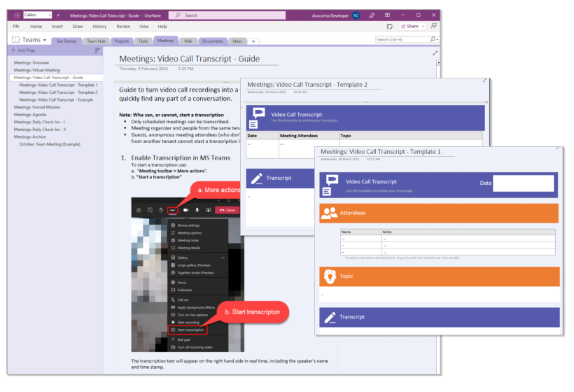Select the Meetings section tab
574x392 pixels.
coord(165,41)
